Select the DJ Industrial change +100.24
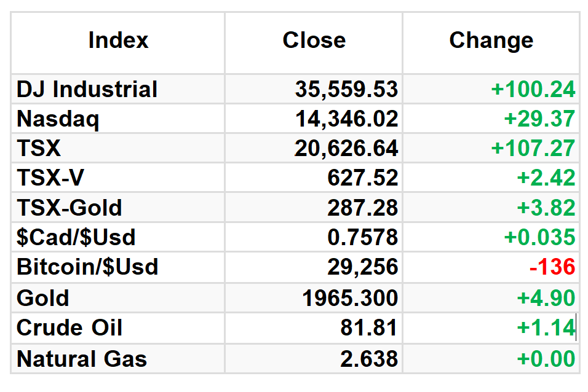 (x=533, y=89)
